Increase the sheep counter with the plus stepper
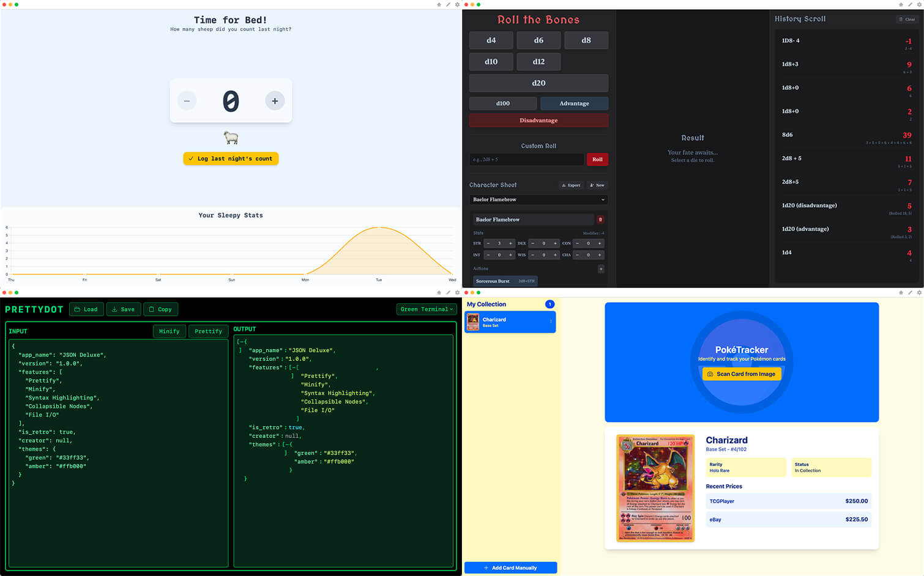The width and height of the screenshot is (924, 576). [x=275, y=100]
